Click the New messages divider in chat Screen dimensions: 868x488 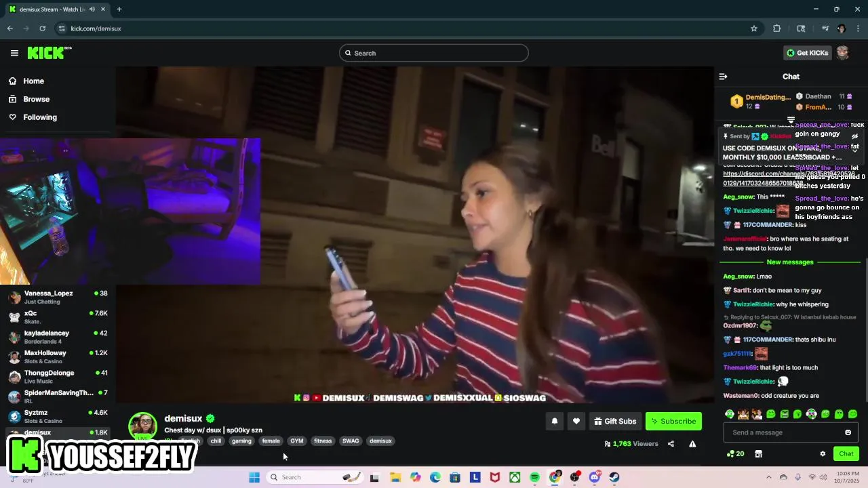(x=789, y=262)
